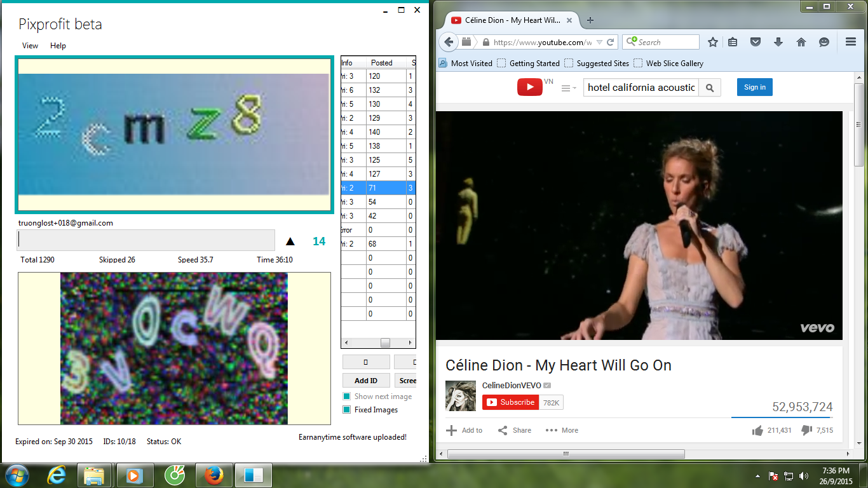Image resolution: width=868 pixels, height=488 pixels.
Task: Open a new Firefox tab
Action: pyautogui.click(x=590, y=20)
